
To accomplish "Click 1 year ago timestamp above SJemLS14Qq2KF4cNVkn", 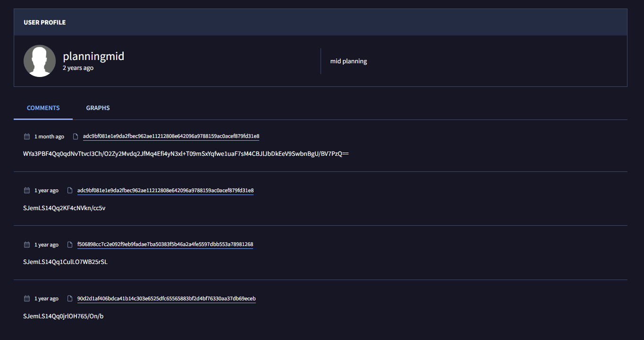I will 46,191.
